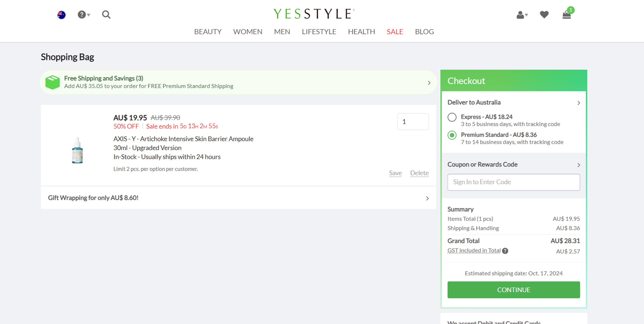Click 'Add AU$ 35.05 to your order' message
Image resolution: width=644 pixels, height=324 pixels.
click(148, 86)
